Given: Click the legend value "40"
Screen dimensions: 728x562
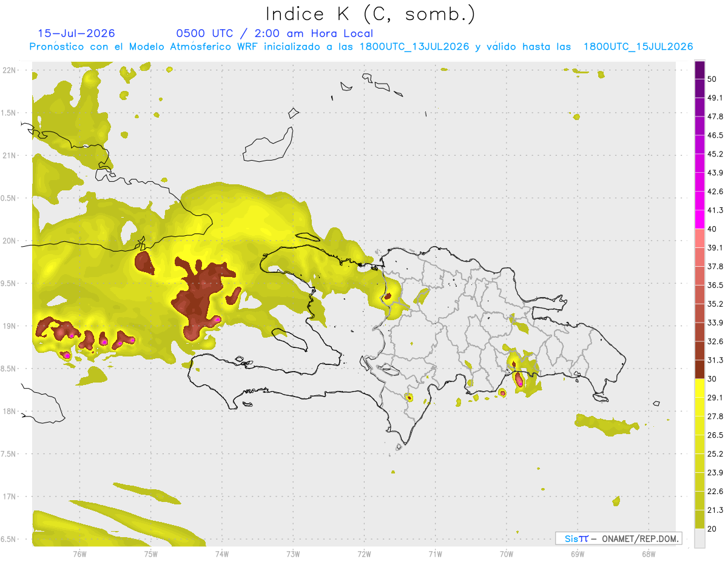Looking at the screenshot, I should pos(713,229).
